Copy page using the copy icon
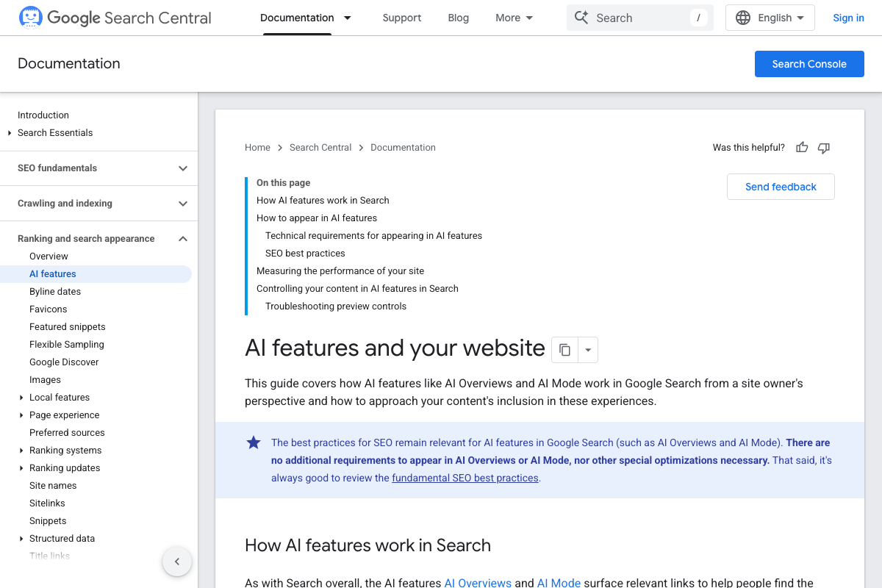882x588 pixels. click(x=564, y=350)
